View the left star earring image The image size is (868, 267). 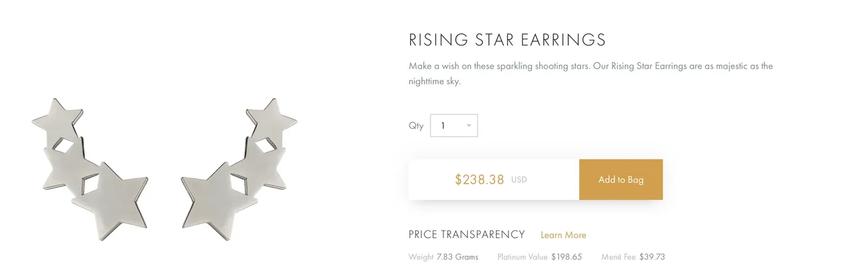(x=90, y=169)
